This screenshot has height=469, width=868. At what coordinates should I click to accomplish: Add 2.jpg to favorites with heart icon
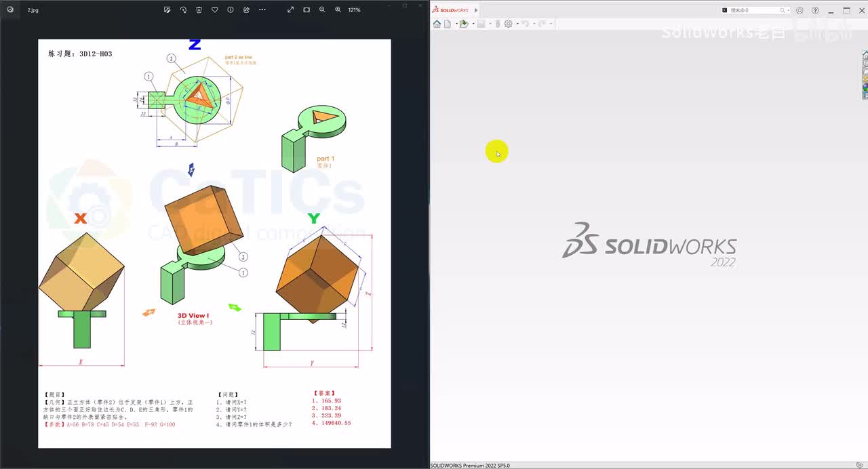coord(215,9)
